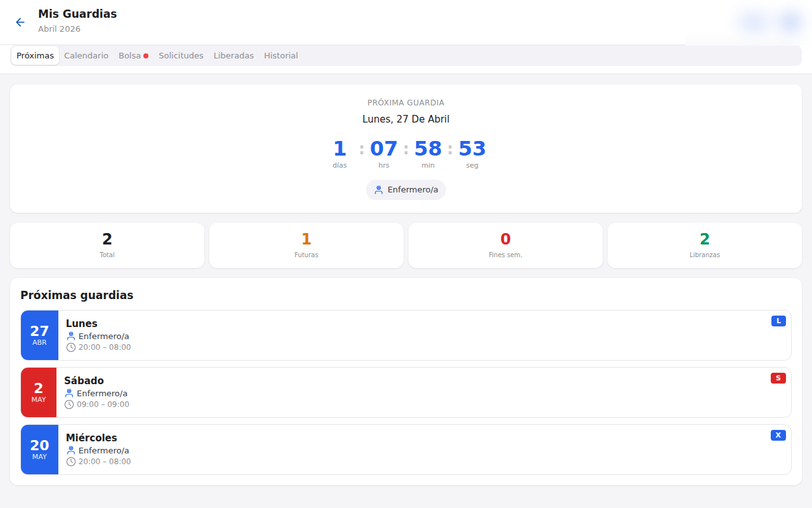Open the Miércoles 20 MAY shift
The width and height of the screenshot is (812, 508).
pos(406,450)
